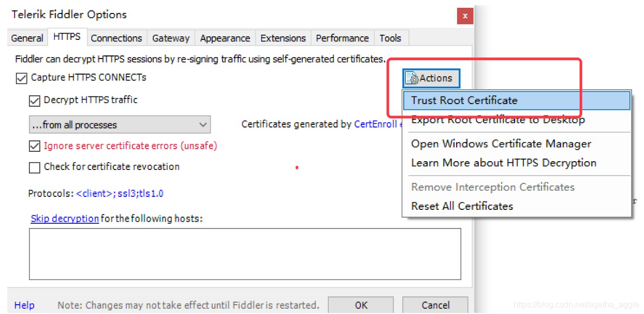
Task: Switch to the Connections tab
Action: 116,38
